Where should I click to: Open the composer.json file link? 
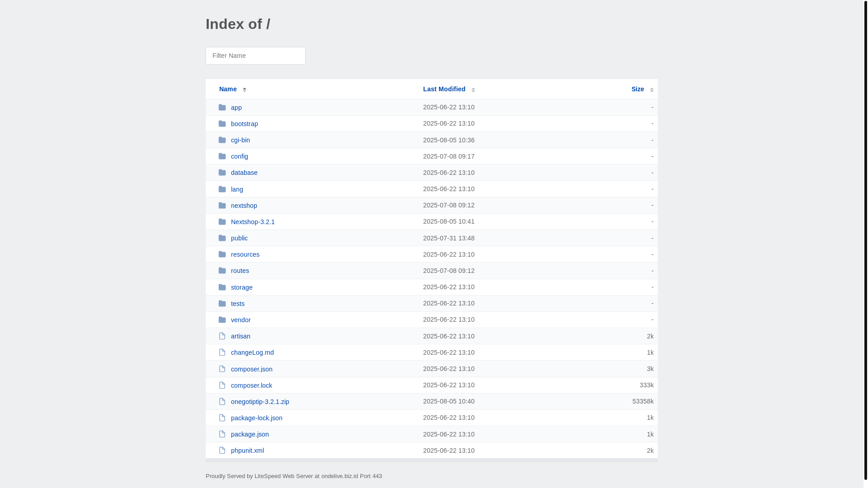(x=252, y=369)
